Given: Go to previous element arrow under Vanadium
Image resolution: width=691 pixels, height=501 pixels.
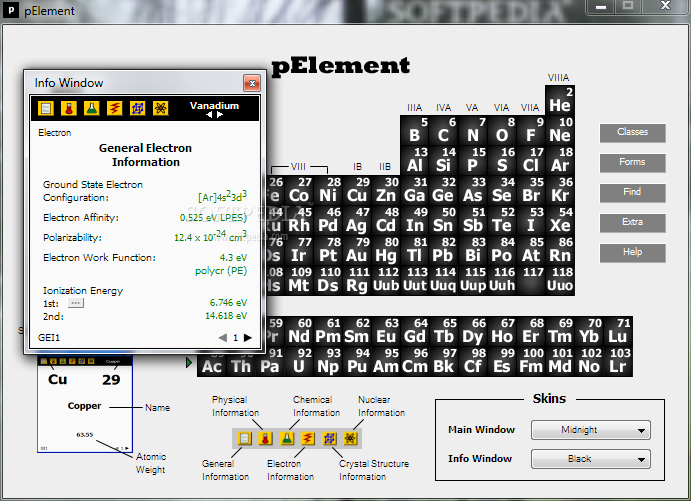Looking at the screenshot, I should (x=209, y=115).
